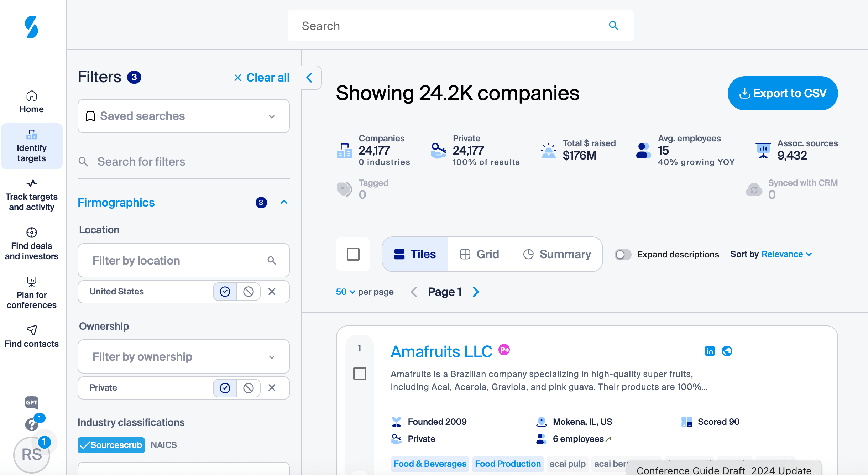Select the Amafruits LLC checkbox
This screenshot has width=868, height=475.
359,374
